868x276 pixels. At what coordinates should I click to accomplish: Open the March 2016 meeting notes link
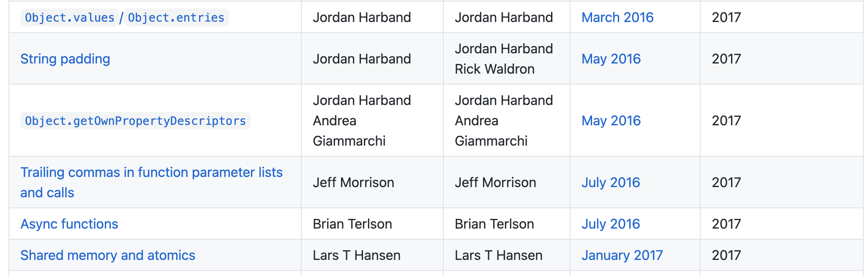pyautogui.click(x=617, y=17)
